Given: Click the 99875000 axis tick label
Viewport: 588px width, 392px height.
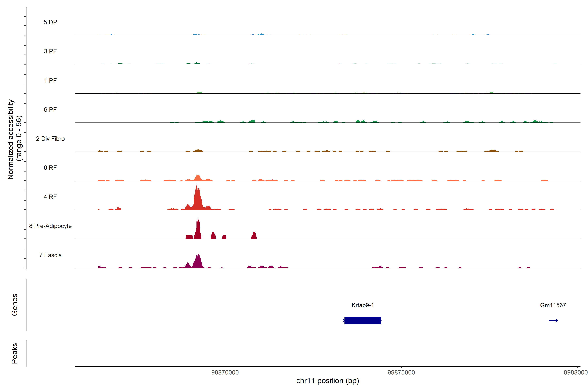Looking at the screenshot, I should [x=401, y=372].
